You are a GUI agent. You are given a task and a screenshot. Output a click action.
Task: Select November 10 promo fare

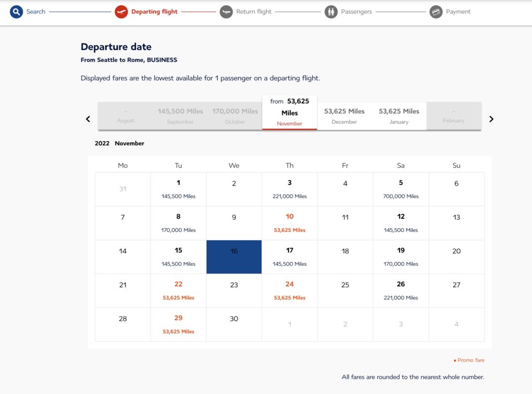click(289, 222)
